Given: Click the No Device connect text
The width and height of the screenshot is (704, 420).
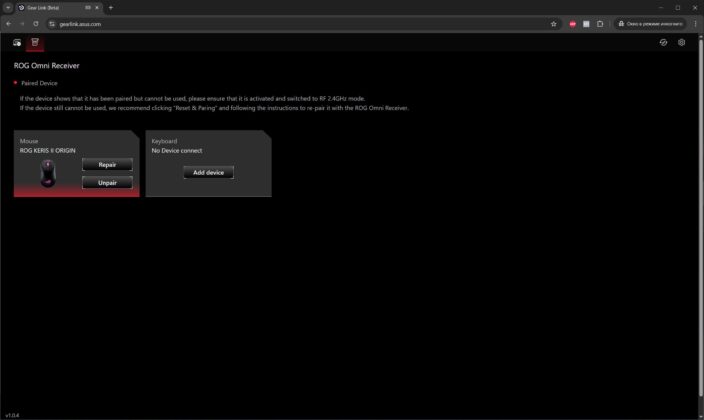Looking at the screenshot, I should coord(177,150).
